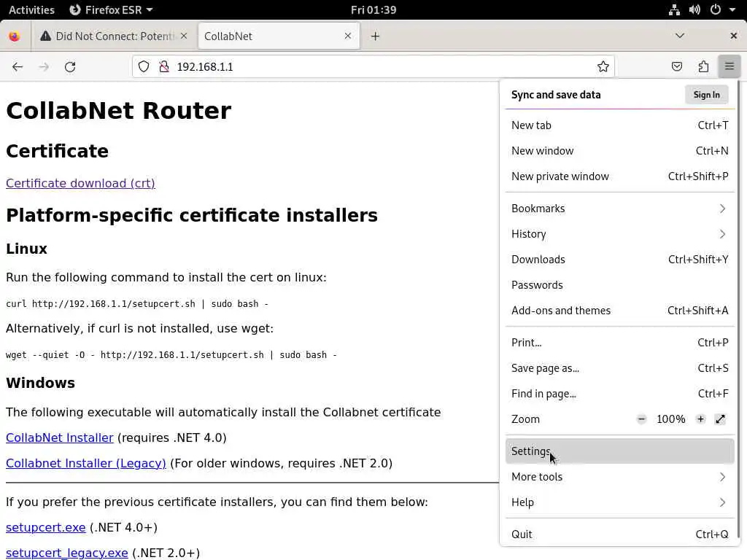Open the volume tray icon
This screenshot has height=560, width=747.
pyautogui.click(x=694, y=9)
